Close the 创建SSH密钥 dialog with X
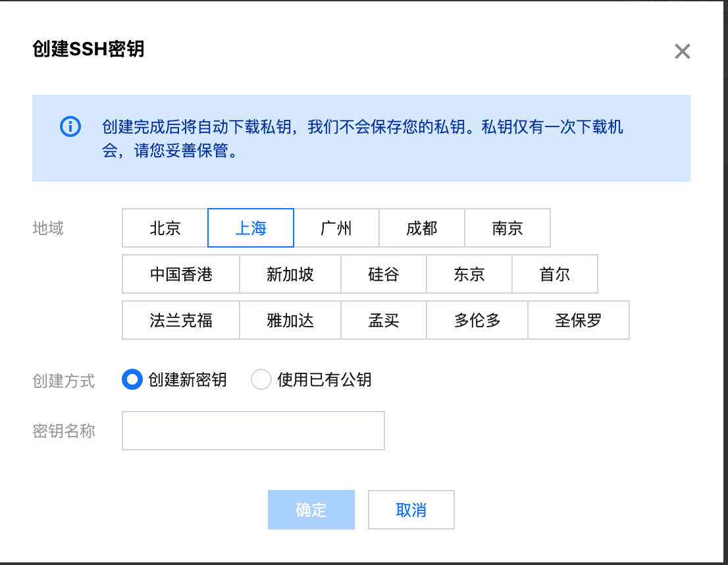The image size is (728, 565). click(682, 51)
